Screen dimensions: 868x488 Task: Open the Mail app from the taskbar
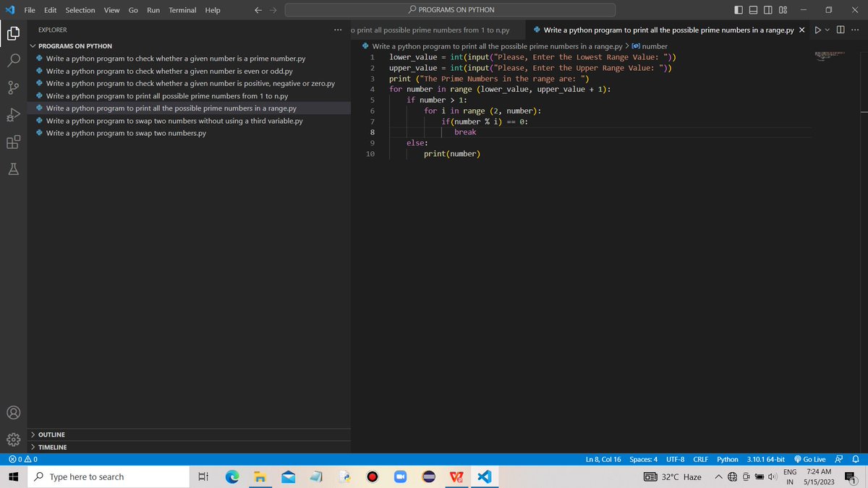[287, 476]
